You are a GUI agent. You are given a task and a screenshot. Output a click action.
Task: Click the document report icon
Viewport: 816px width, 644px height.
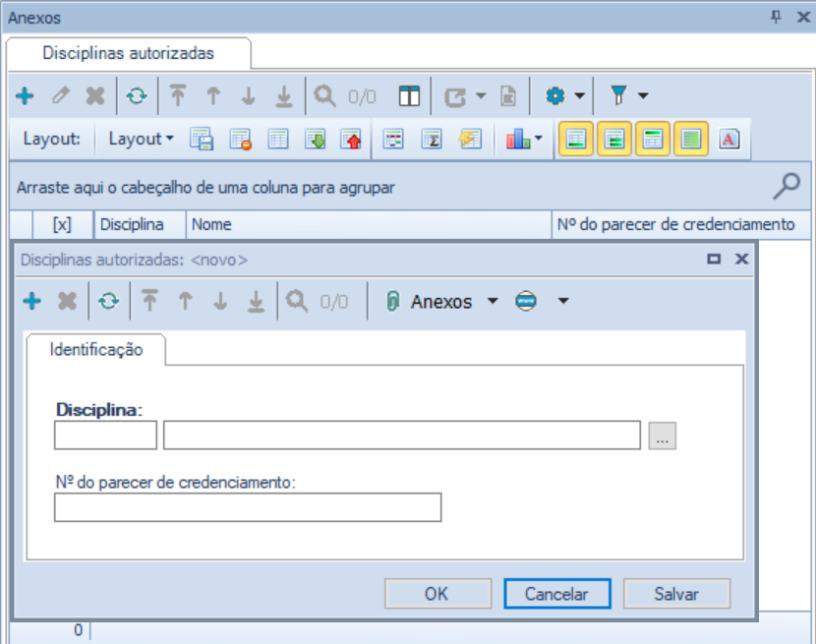click(x=508, y=96)
